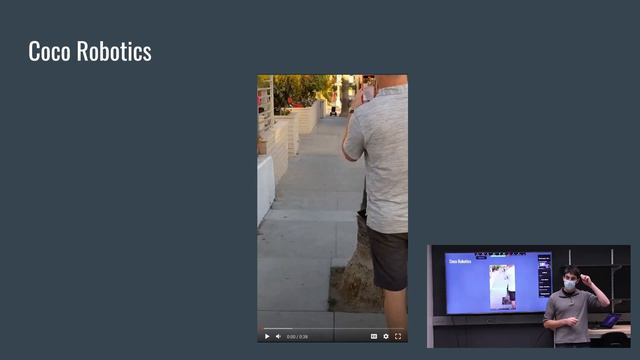Image resolution: width=640 pixels, height=360 pixels.
Task: Mute the video with the speaker icon
Action: point(278,337)
